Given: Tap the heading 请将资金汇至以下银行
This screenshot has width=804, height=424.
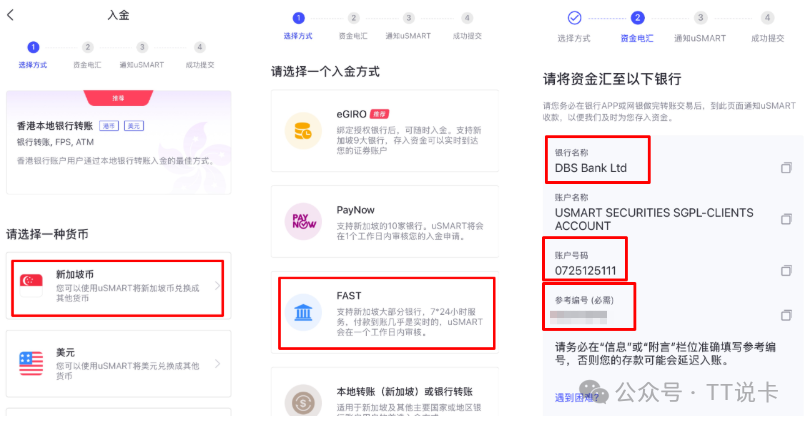Looking at the screenshot, I should click(612, 79).
